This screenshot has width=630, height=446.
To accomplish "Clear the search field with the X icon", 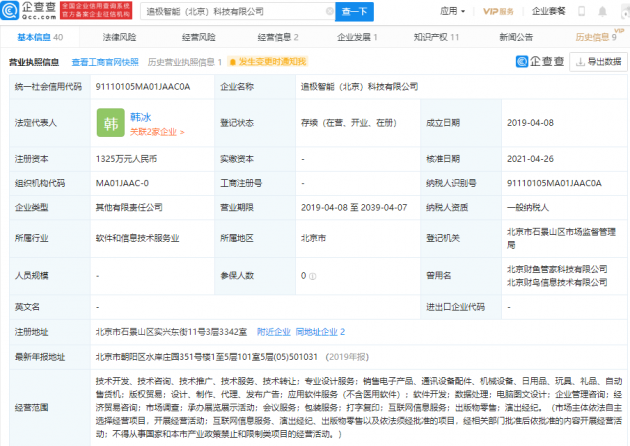I will point(329,11).
